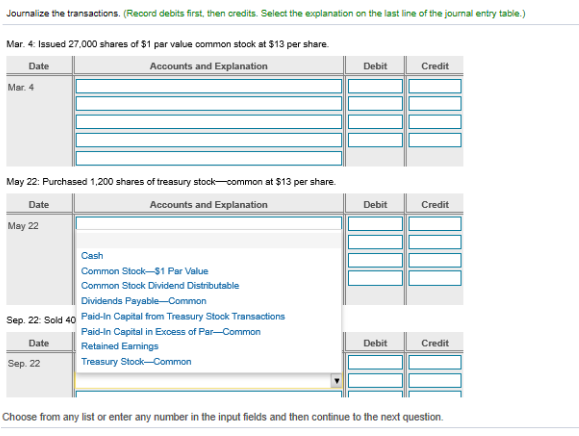Screen dimensions: 579x436
Task: Select Dividends Payable—Common from the list
Action: pyautogui.click(x=144, y=301)
